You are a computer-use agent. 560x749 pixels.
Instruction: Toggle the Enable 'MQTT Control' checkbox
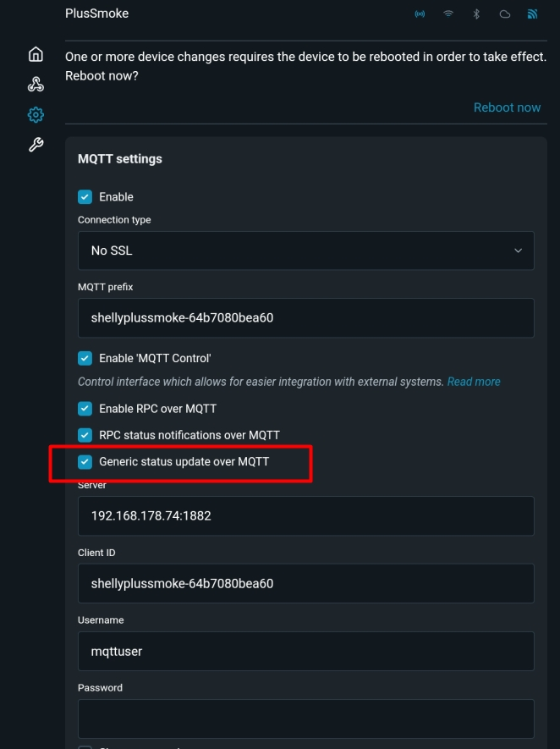click(x=85, y=358)
